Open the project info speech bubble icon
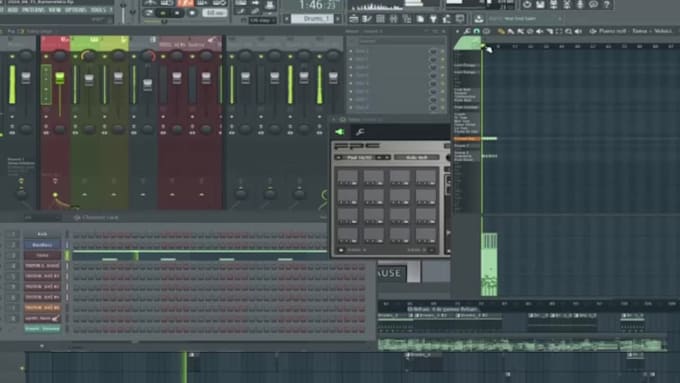This screenshot has height=383, width=680. pyautogui.click(x=593, y=4)
